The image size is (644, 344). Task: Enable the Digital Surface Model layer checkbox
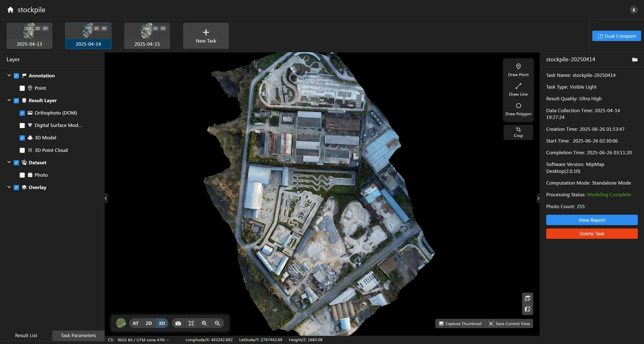pos(22,126)
